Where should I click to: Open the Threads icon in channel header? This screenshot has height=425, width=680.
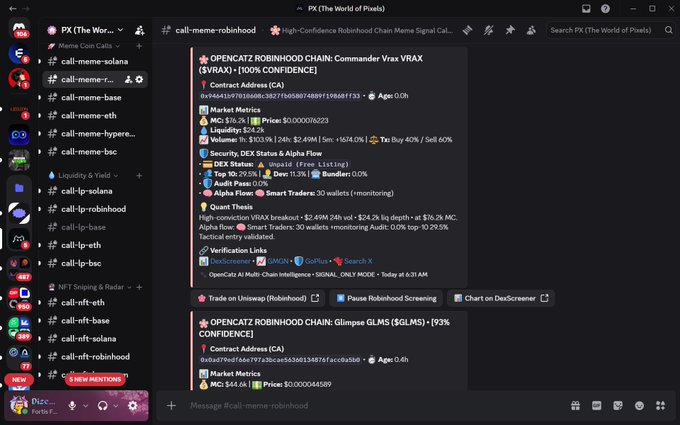(x=467, y=30)
